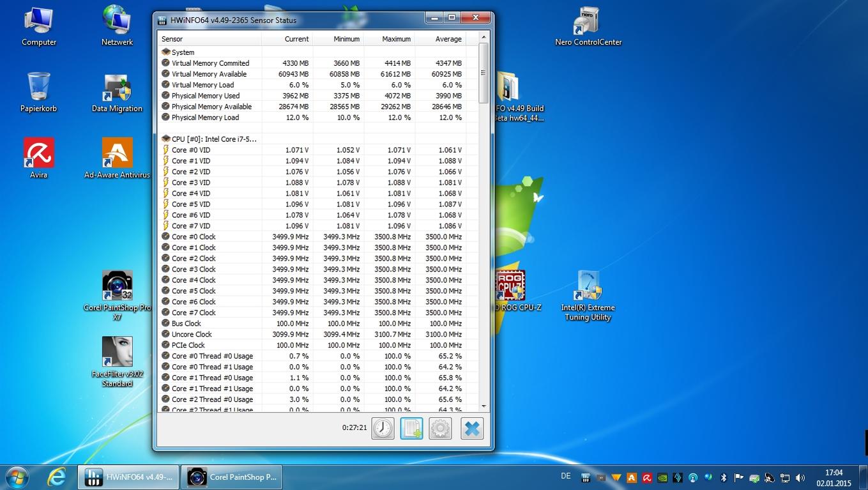Select the Uncore Clock row

[x=312, y=335]
